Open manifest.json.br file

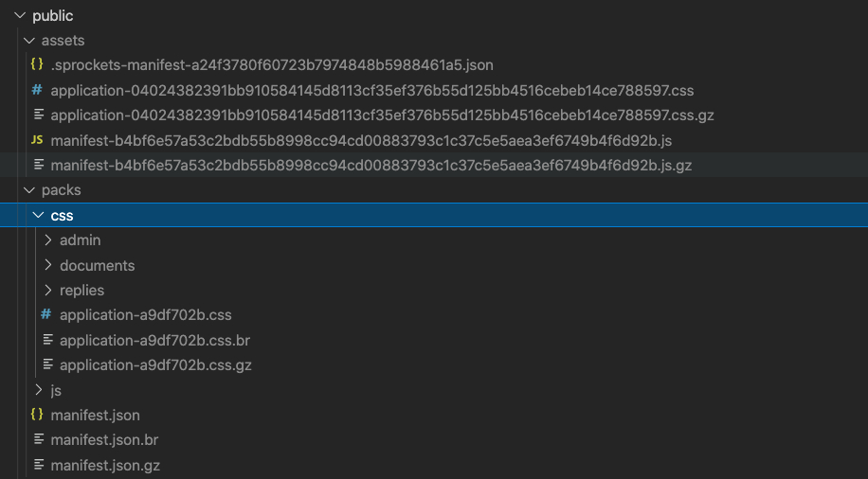coord(104,440)
